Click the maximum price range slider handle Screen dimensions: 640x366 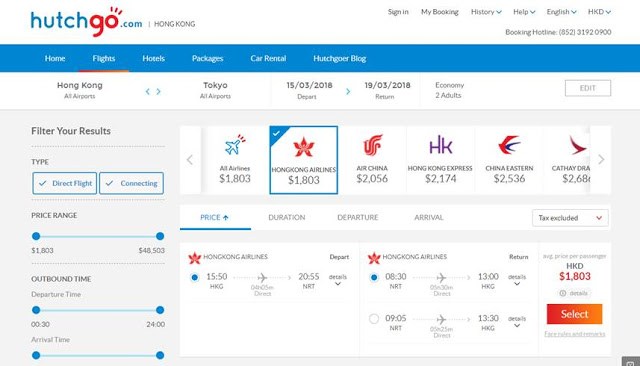(x=160, y=236)
